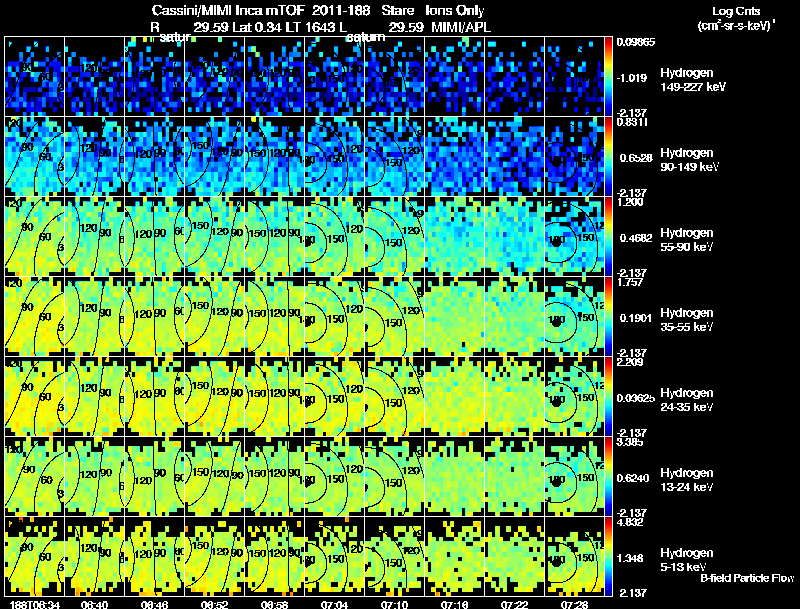
Task: Click the '07:04' time axis label
Action: [334, 604]
